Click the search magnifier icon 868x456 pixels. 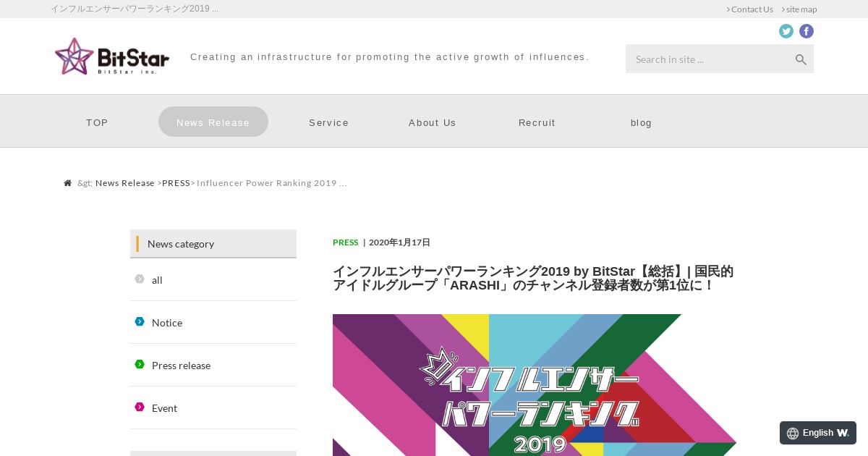tap(801, 59)
